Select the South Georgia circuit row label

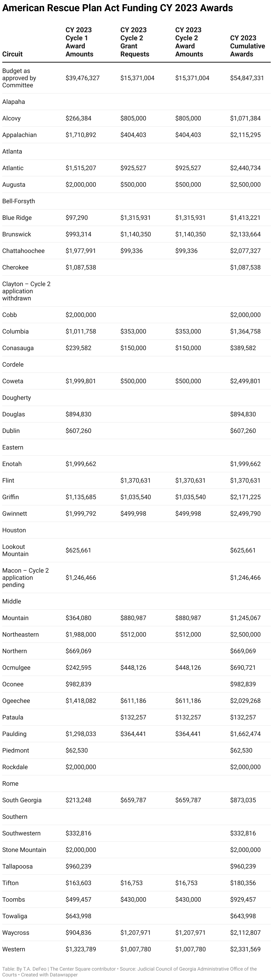tap(22, 800)
